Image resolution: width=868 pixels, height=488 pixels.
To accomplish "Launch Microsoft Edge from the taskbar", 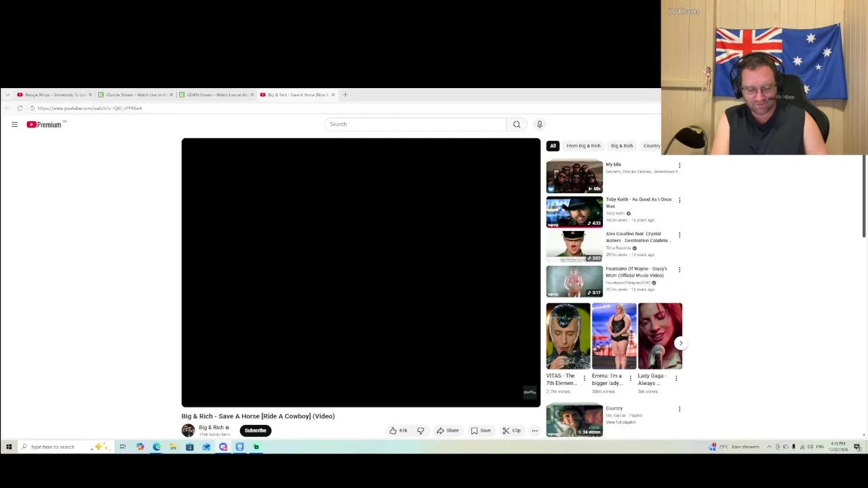I will click(x=157, y=447).
